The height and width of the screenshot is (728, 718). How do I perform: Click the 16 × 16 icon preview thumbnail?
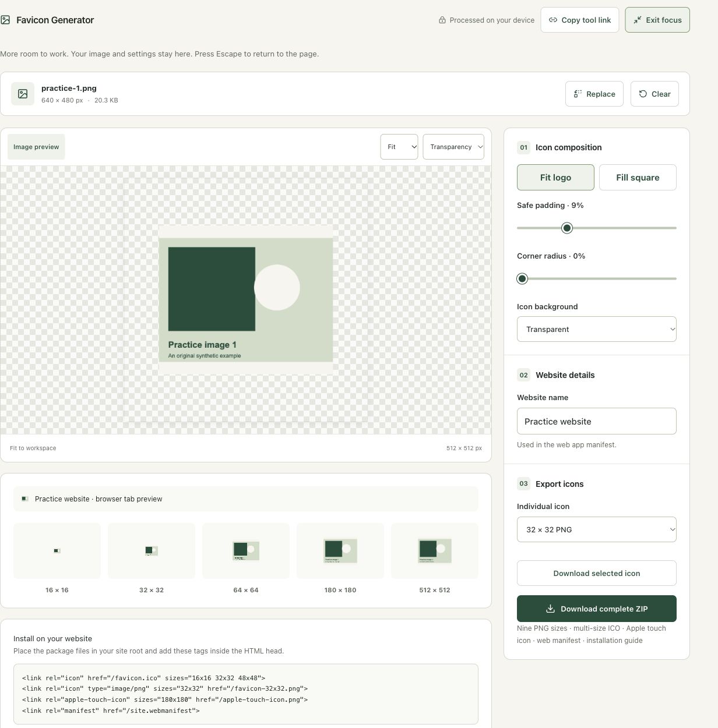pos(57,551)
